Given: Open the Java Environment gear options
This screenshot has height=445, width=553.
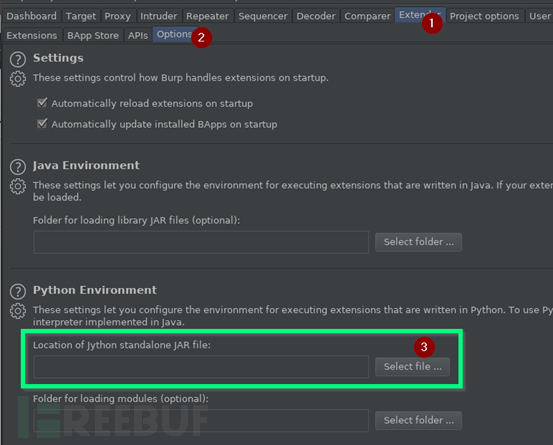Looking at the screenshot, I should click(x=18, y=187).
